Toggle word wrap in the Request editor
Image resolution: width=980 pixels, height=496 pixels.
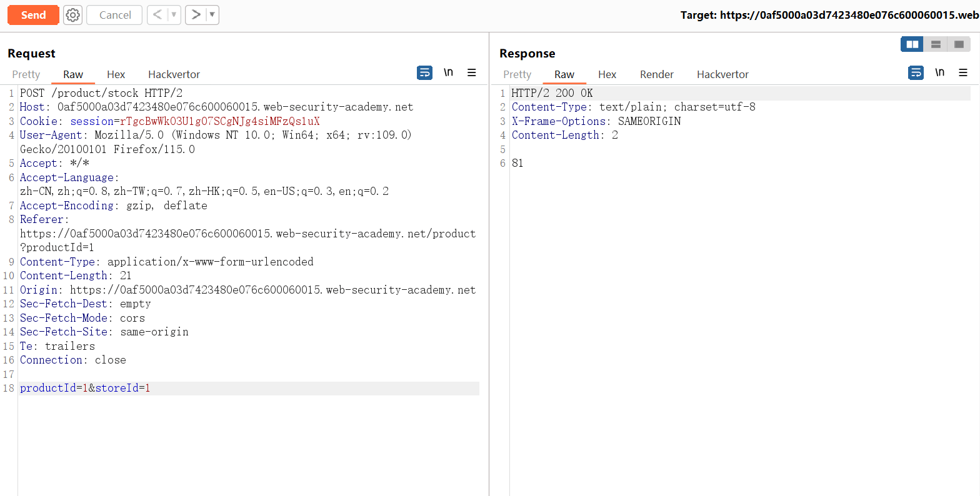424,73
